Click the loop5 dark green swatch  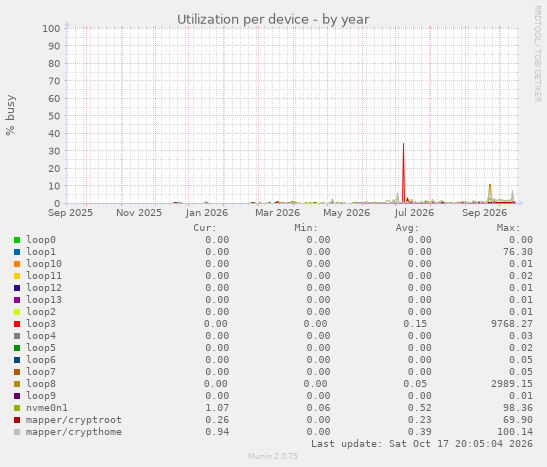click(17, 348)
